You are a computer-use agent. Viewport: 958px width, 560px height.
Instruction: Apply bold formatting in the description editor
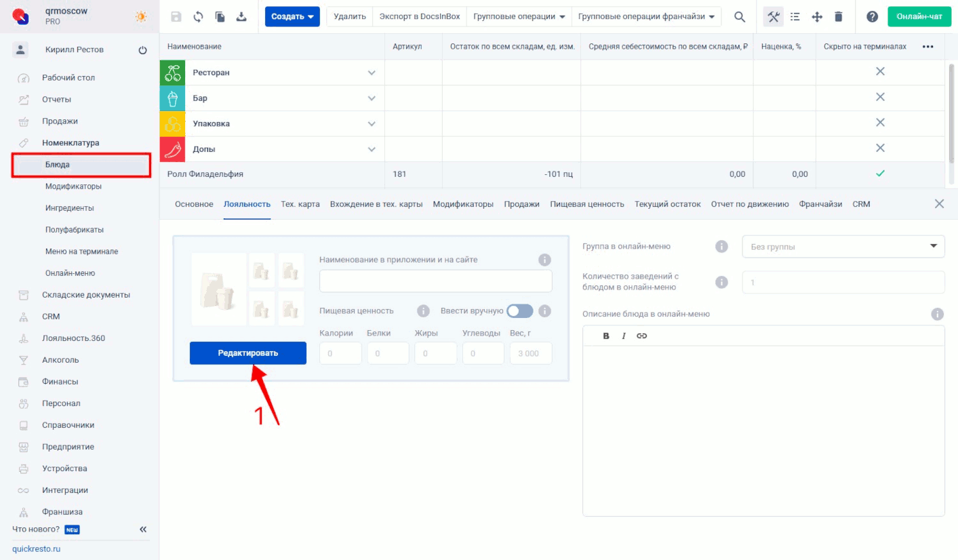(x=606, y=336)
